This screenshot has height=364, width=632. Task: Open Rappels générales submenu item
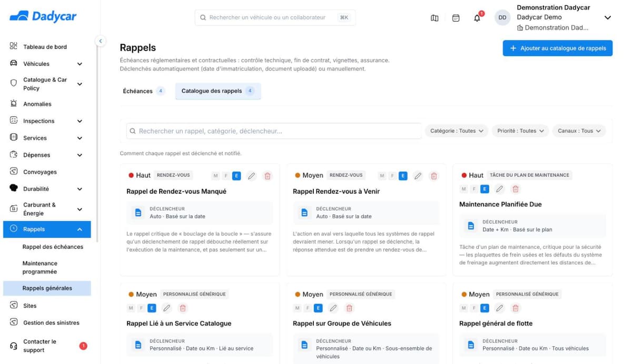point(47,288)
